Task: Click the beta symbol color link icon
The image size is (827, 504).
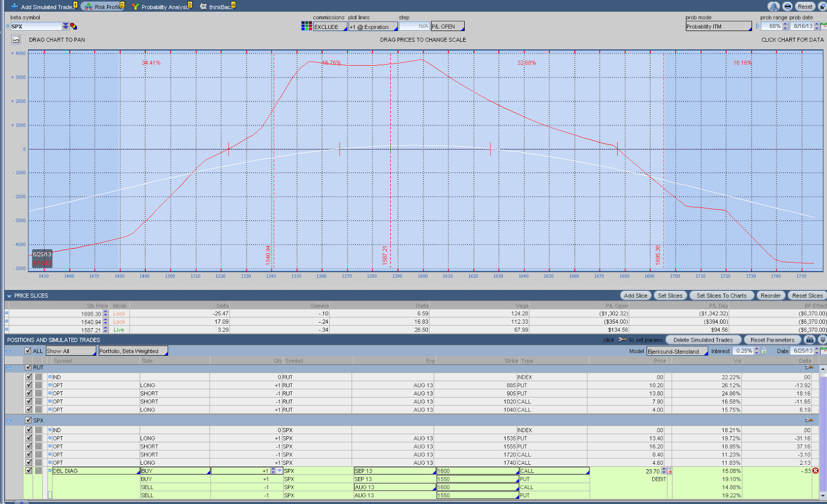Action: (x=74, y=26)
